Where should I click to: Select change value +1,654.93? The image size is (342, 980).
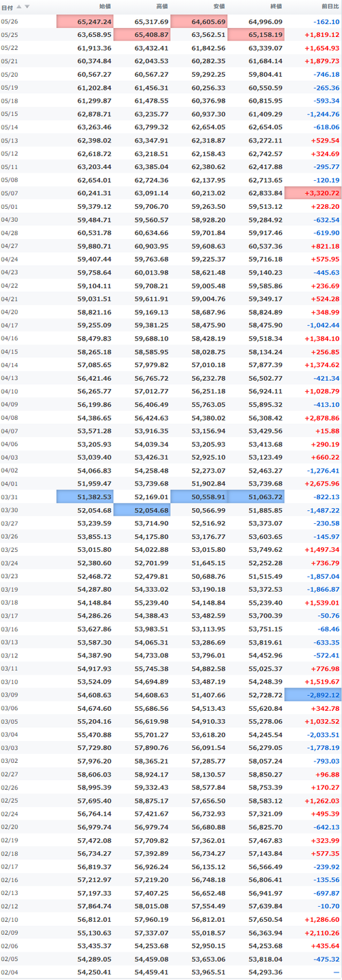321,48
